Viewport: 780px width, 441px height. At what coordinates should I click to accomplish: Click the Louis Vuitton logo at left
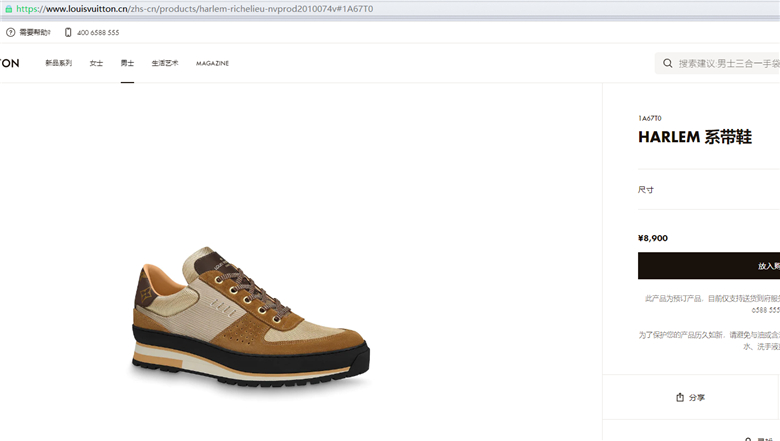[x=9, y=63]
